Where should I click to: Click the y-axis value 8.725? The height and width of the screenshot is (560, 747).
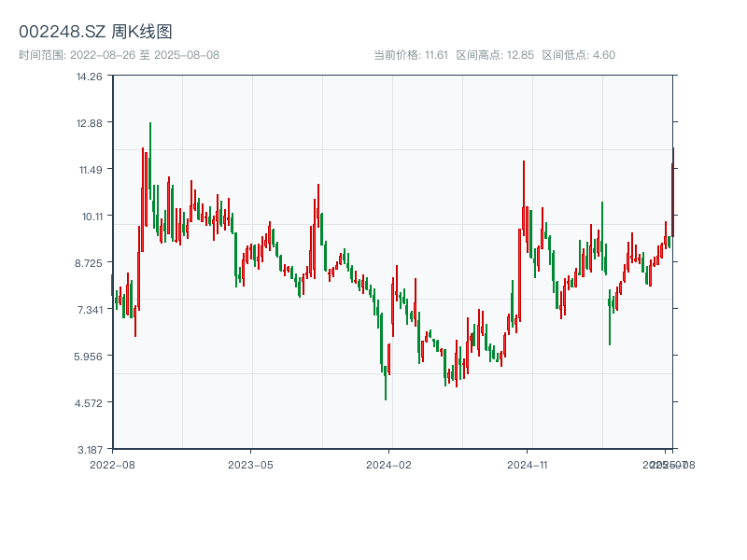coord(89,263)
